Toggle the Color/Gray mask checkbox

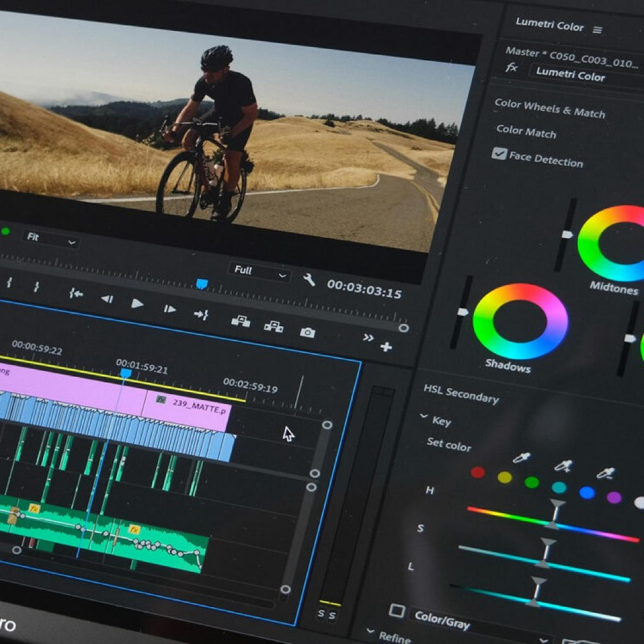point(397,611)
